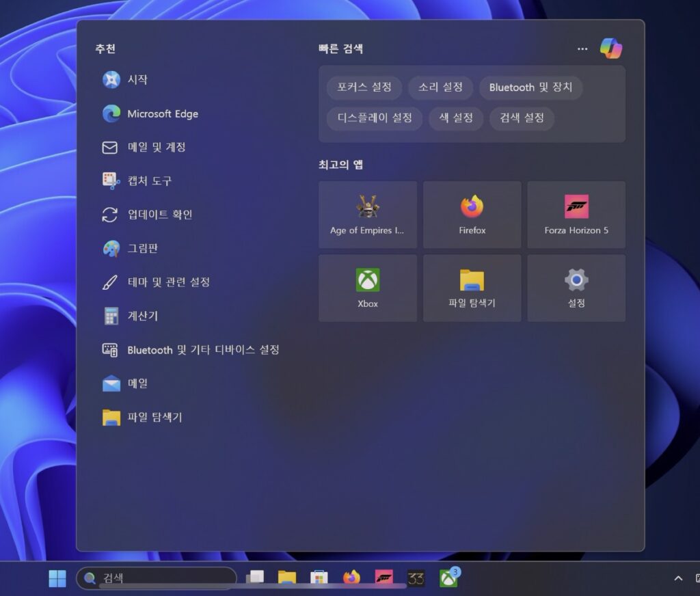This screenshot has width=700, height=596.
Task: Launch Firefox from top apps
Action: click(472, 215)
